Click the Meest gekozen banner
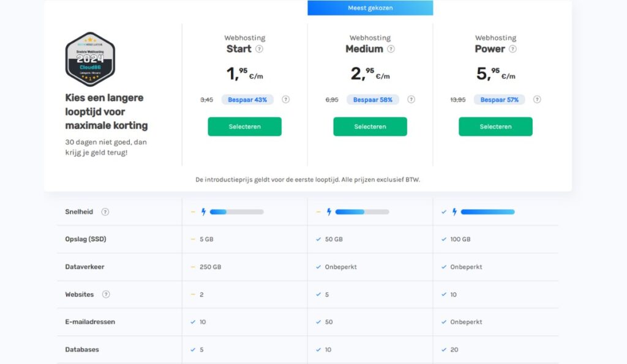The width and height of the screenshot is (627, 364). pos(370,8)
